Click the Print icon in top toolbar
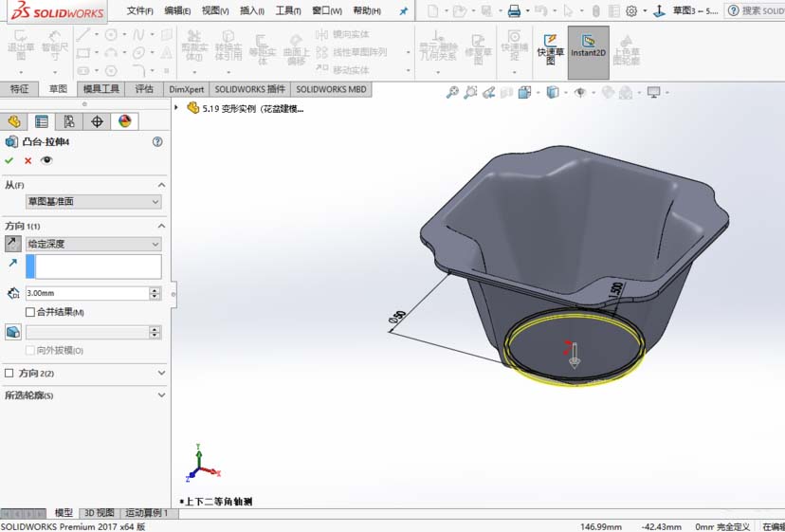 (514, 10)
